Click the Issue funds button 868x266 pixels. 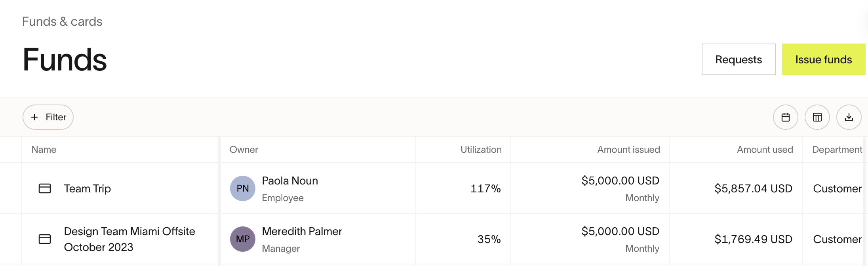824,59
